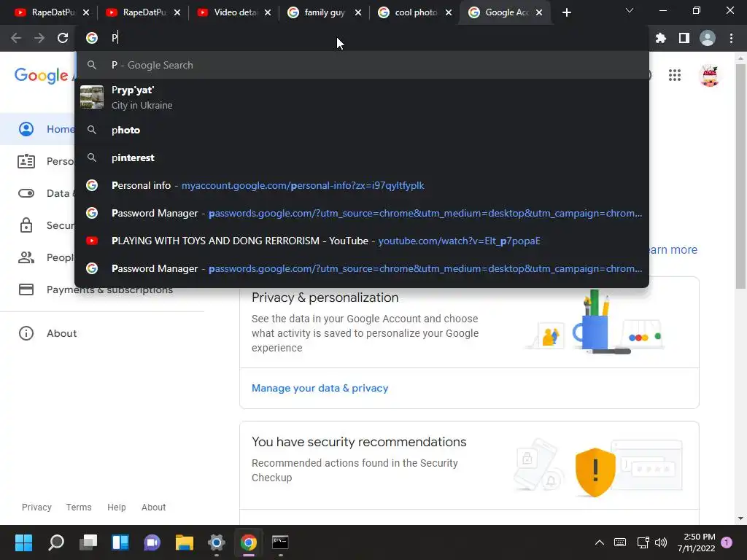Open the Widgets taskbar icon
Viewport: 747px width, 560px height.
tap(120, 542)
